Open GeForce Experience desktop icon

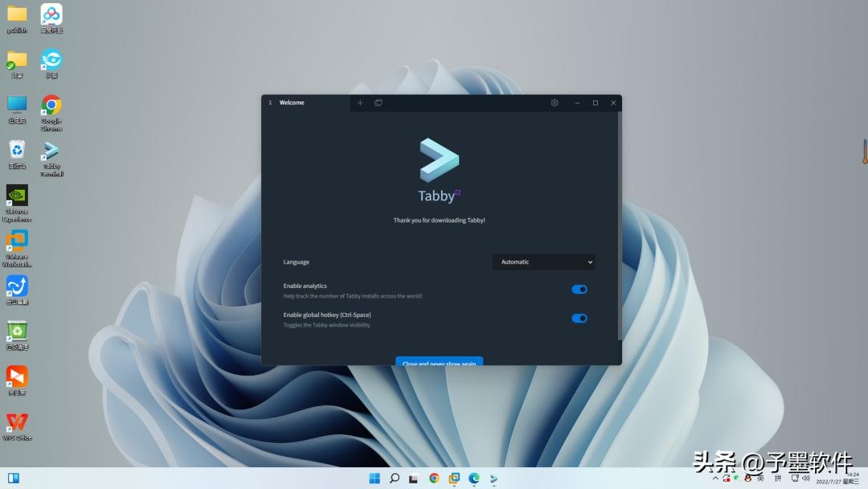[x=17, y=197]
